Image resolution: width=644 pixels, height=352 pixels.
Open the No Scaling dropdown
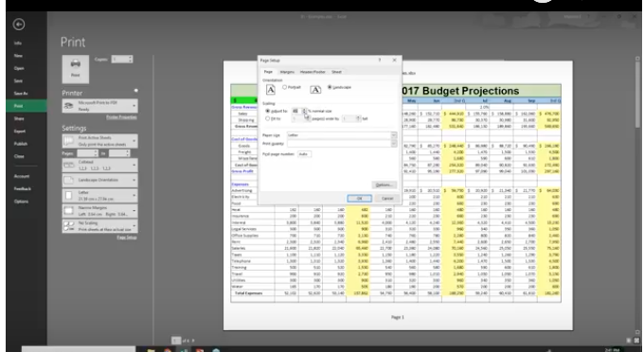[x=99, y=226]
